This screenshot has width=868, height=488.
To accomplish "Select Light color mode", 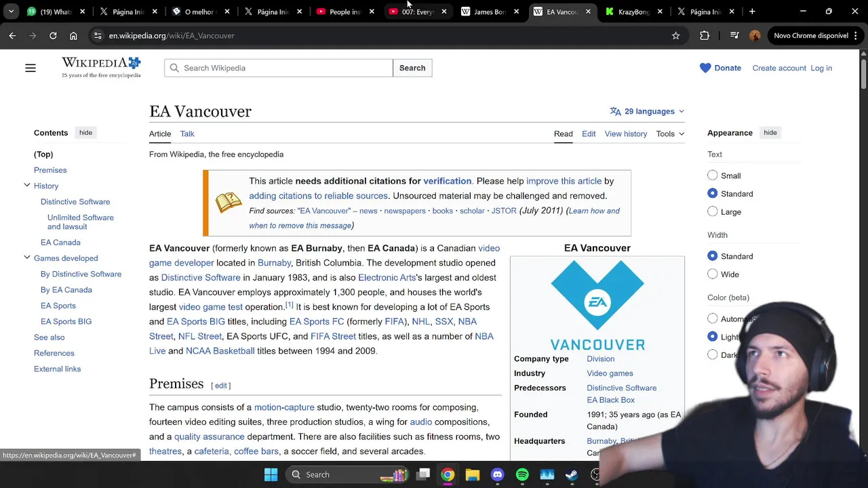I will tap(713, 337).
